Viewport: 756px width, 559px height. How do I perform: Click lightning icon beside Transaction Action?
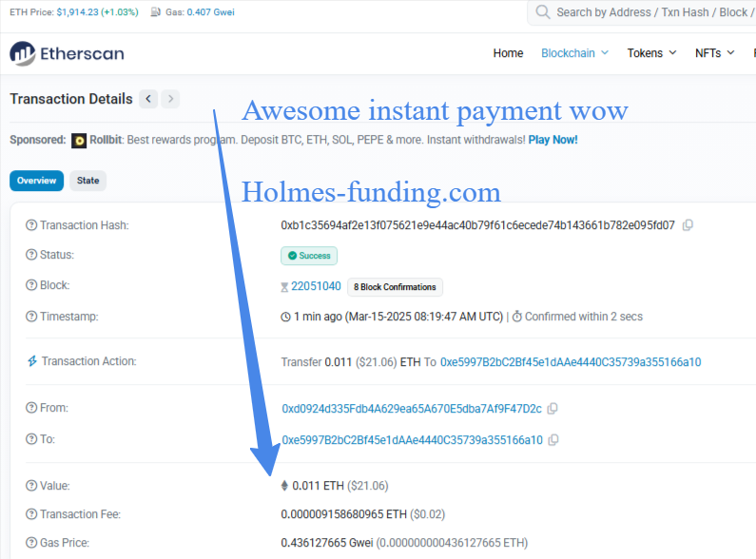tap(32, 361)
